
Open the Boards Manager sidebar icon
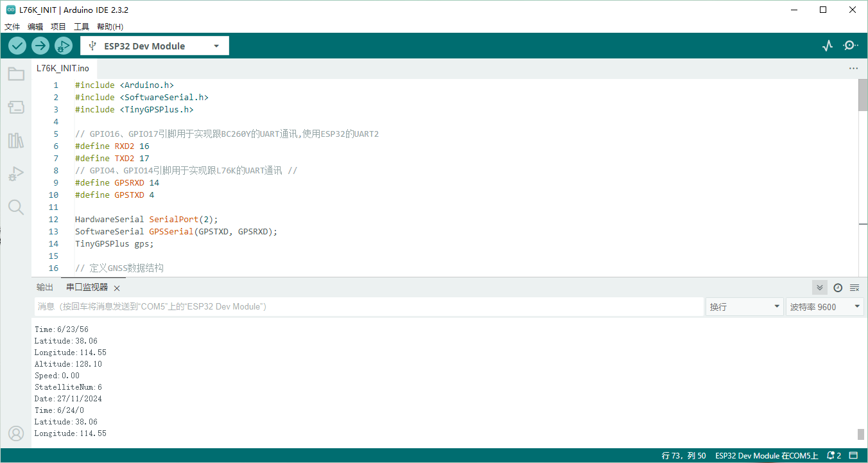coord(16,107)
